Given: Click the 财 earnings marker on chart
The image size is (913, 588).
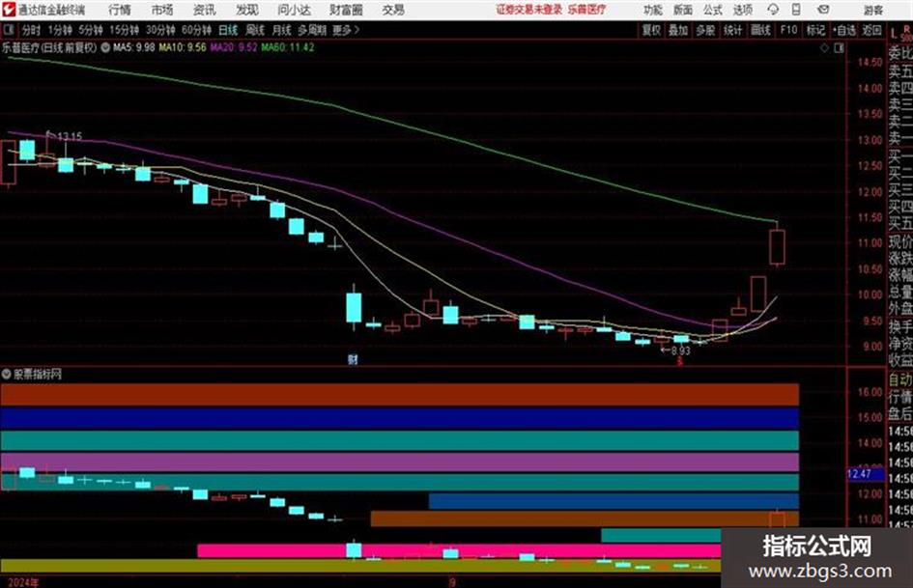Looking at the screenshot, I should pos(353,359).
